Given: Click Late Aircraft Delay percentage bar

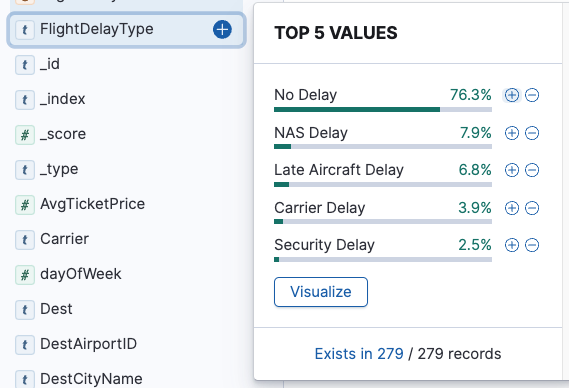Looking at the screenshot, I should [x=383, y=185].
